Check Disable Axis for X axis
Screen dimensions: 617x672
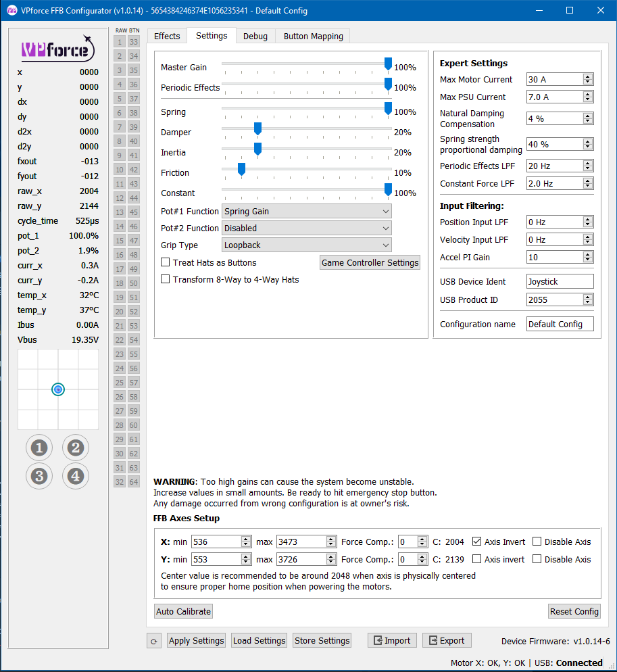(537, 542)
